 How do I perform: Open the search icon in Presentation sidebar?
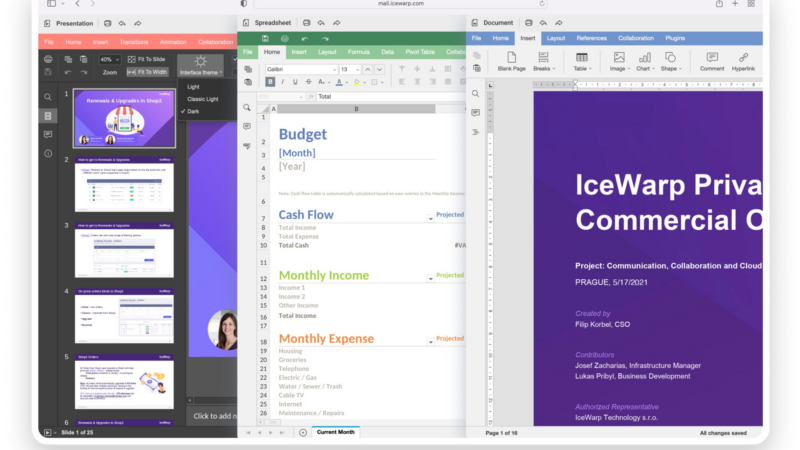click(47, 97)
